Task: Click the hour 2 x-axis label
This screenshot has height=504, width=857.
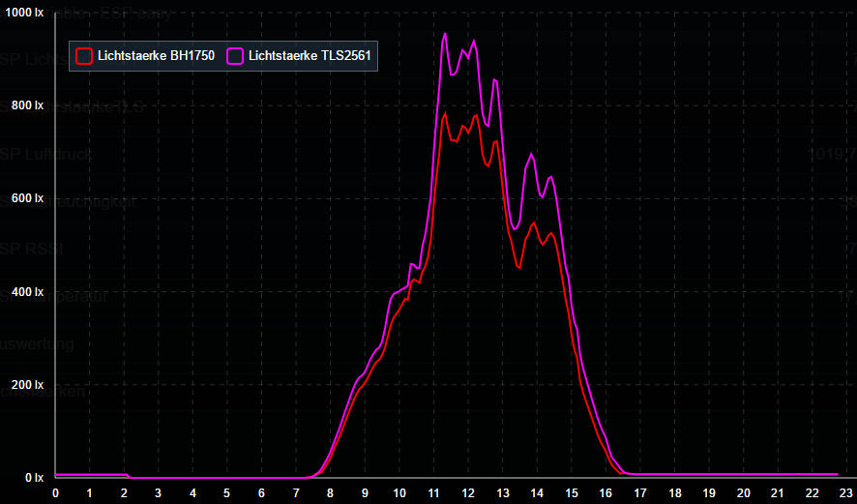Action: click(124, 493)
